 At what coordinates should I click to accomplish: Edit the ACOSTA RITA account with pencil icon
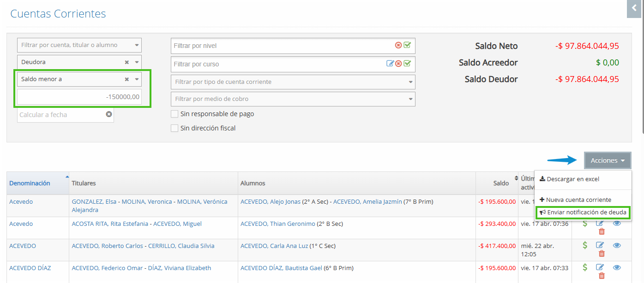(x=600, y=224)
